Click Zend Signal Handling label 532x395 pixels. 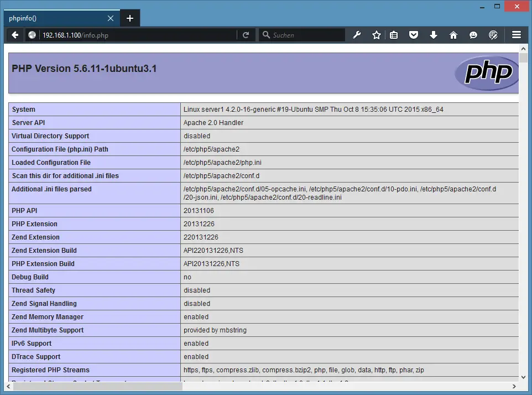pos(44,303)
